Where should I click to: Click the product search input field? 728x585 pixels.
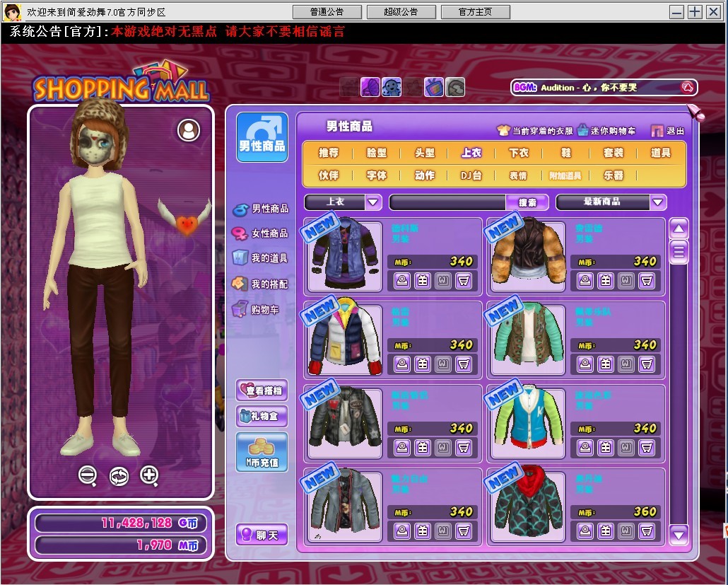pyautogui.click(x=447, y=202)
